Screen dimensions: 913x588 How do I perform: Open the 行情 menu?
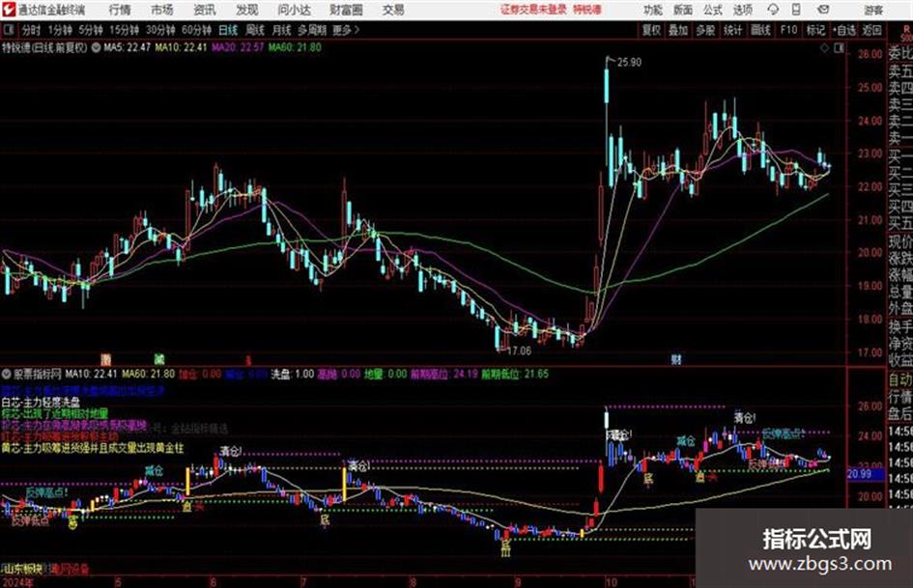point(120,10)
